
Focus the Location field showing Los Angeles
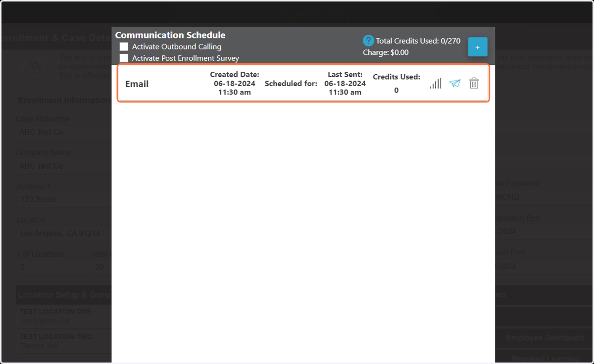coord(63,233)
